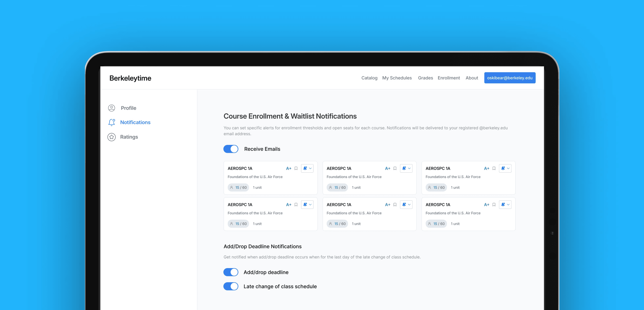Open the bell dropdown on the top-left course card

pyautogui.click(x=307, y=169)
